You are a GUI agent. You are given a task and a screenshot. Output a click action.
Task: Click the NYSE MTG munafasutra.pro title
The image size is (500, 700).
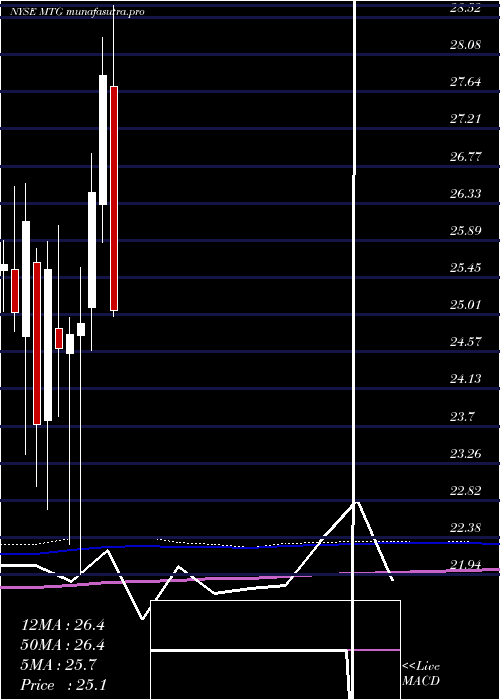click(77, 12)
